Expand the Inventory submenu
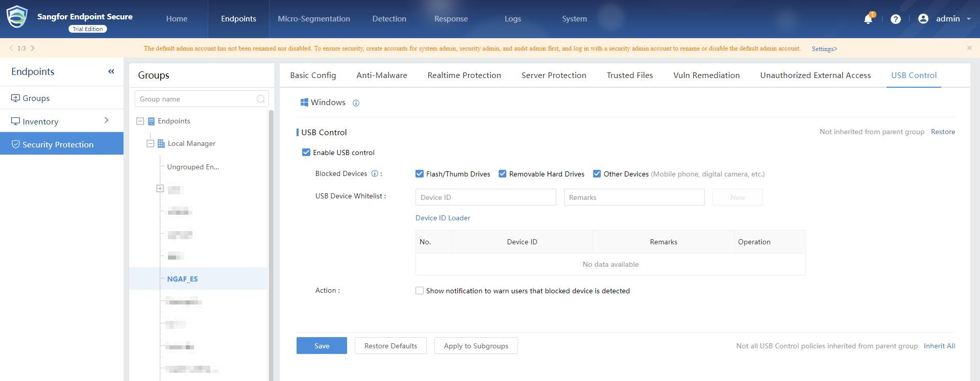The height and width of the screenshot is (381, 980). click(x=106, y=120)
